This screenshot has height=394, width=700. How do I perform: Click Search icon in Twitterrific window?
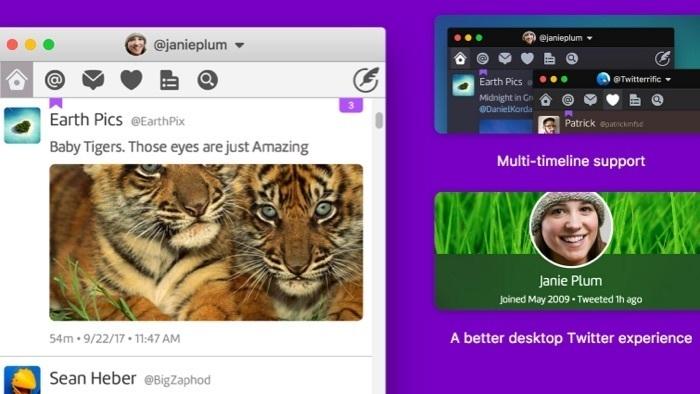pos(657,100)
